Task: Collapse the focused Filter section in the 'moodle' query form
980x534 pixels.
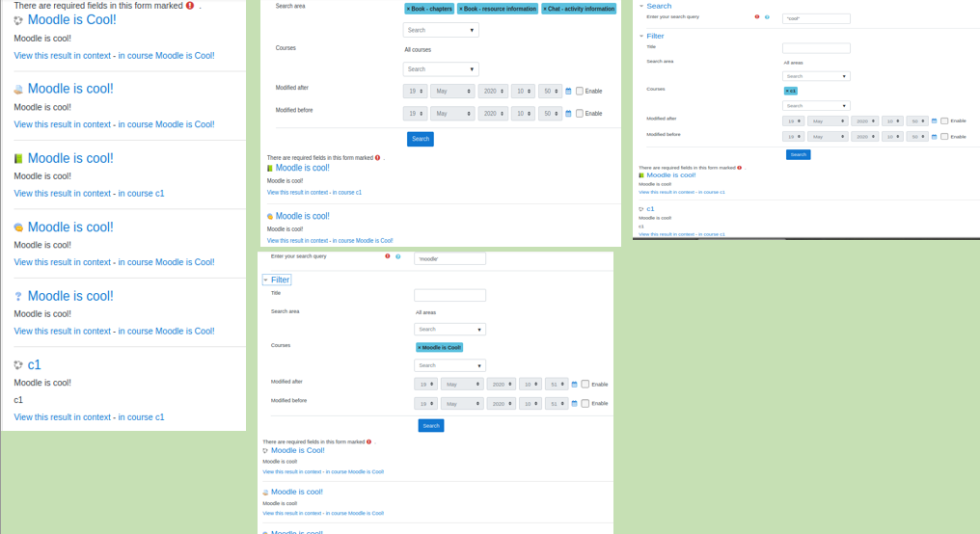Action: (277, 280)
